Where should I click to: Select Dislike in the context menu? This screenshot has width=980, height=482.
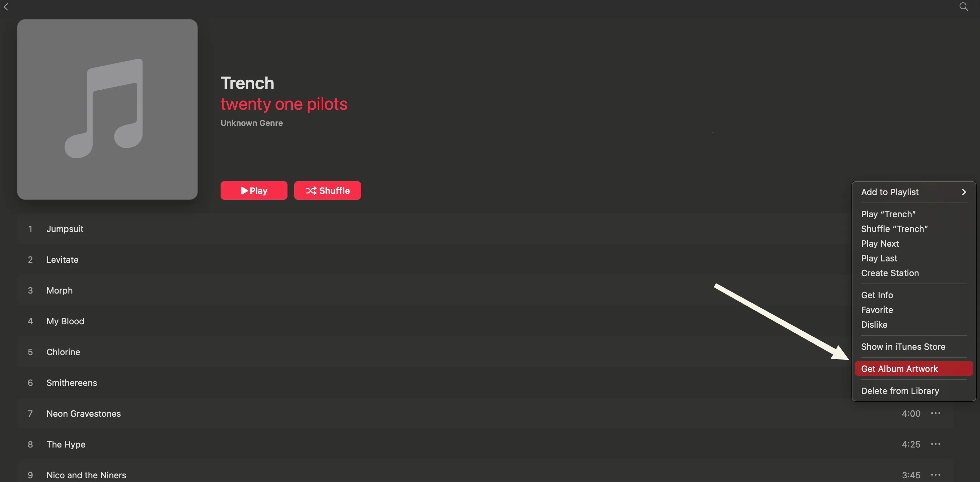(x=874, y=324)
